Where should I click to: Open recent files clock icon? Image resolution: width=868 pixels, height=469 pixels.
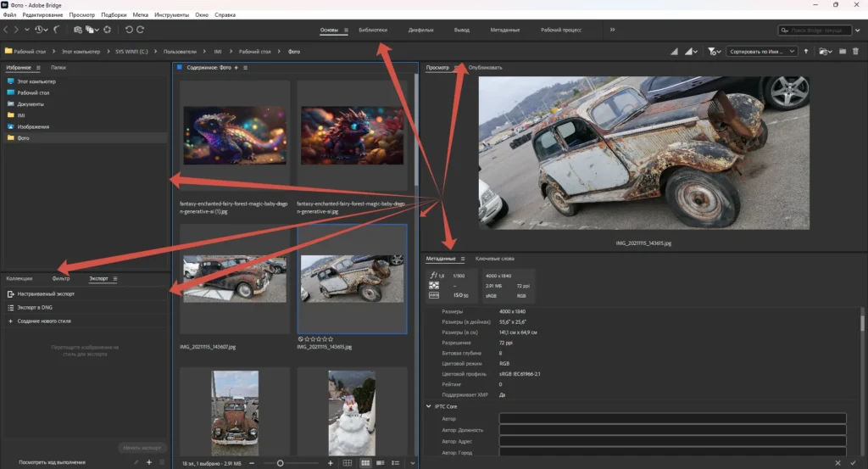tap(39, 30)
